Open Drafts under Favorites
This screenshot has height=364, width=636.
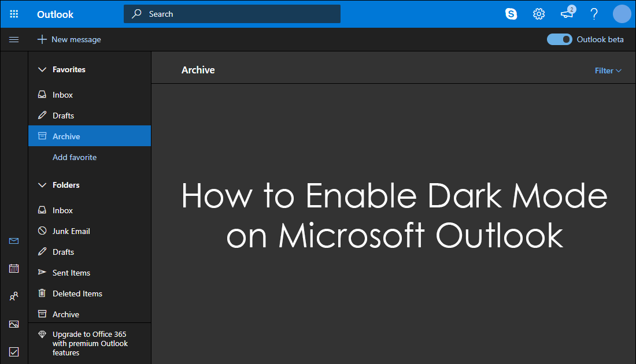[90, 116]
